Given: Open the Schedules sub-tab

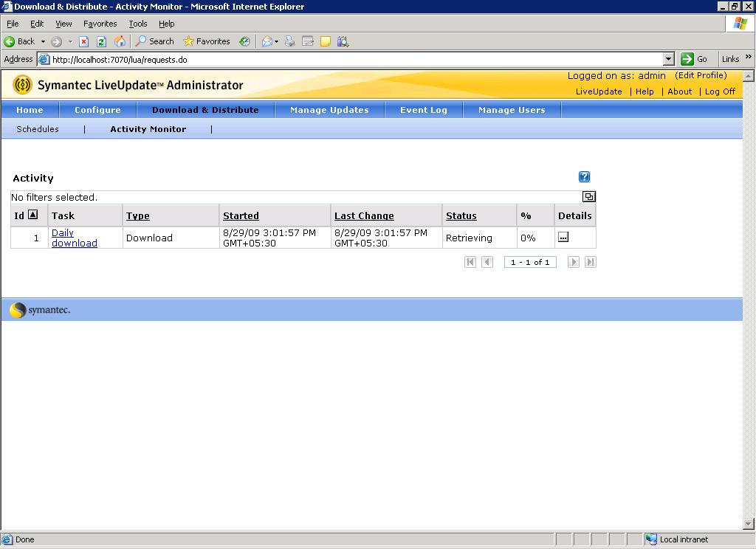Looking at the screenshot, I should click(38, 129).
